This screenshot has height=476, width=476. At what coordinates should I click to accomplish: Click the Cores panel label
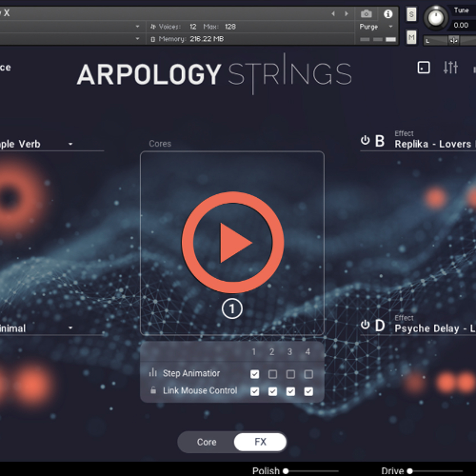[x=160, y=144]
